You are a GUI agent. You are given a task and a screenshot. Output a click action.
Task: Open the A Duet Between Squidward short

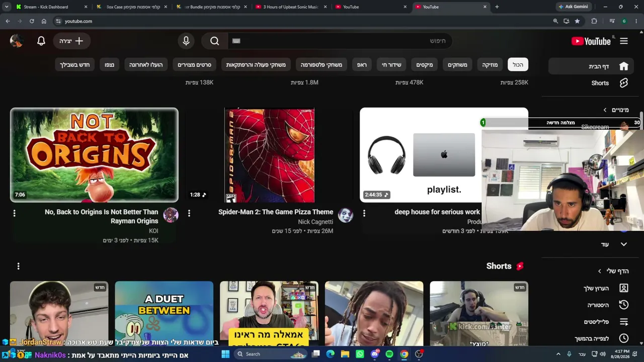click(x=164, y=313)
